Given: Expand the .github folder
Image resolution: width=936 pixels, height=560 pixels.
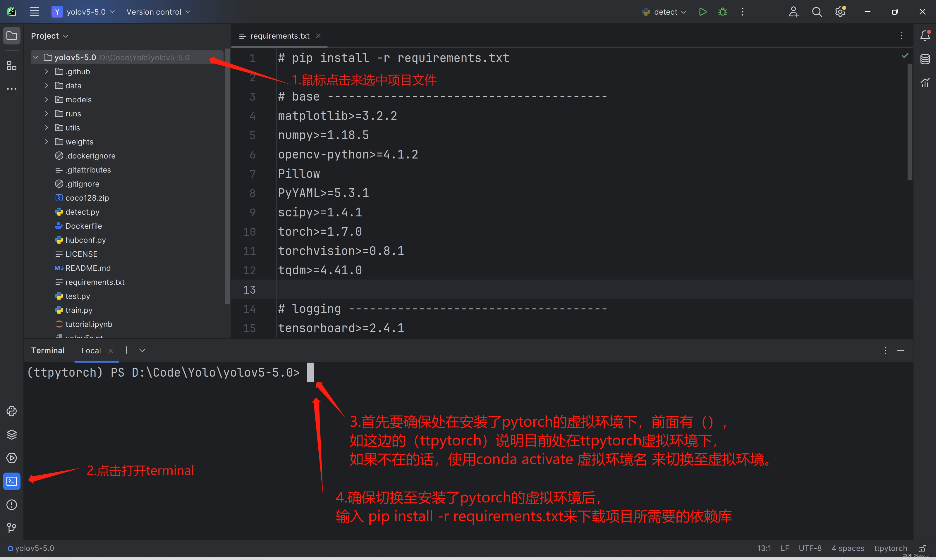Looking at the screenshot, I should (47, 71).
